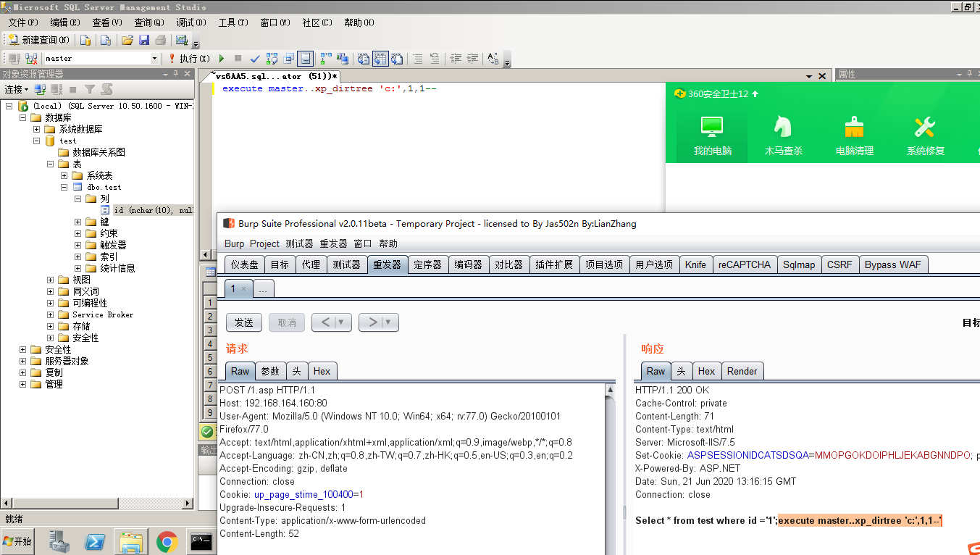The height and width of the screenshot is (555, 980).
Task: Switch request view to Hex tab
Action: tap(322, 371)
